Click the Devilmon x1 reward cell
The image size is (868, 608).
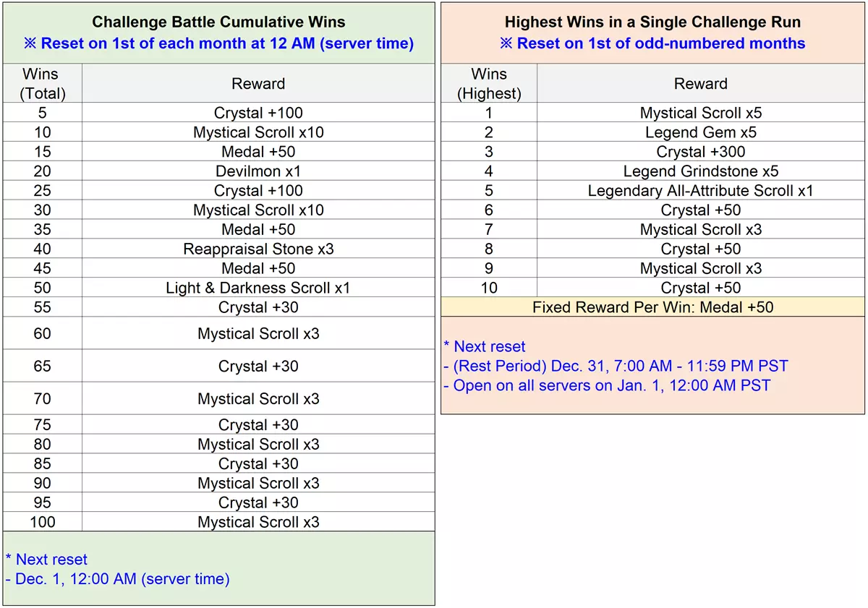pos(258,171)
